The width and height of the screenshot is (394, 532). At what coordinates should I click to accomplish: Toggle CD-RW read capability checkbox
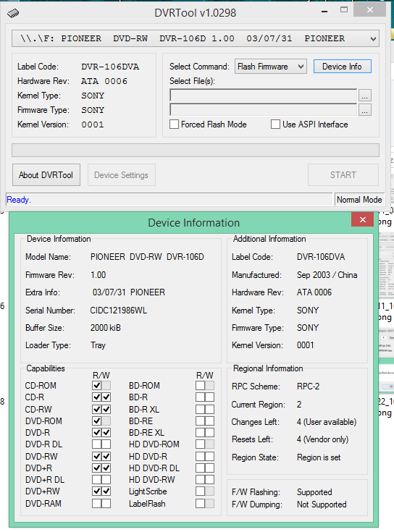(x=97, y=409)
